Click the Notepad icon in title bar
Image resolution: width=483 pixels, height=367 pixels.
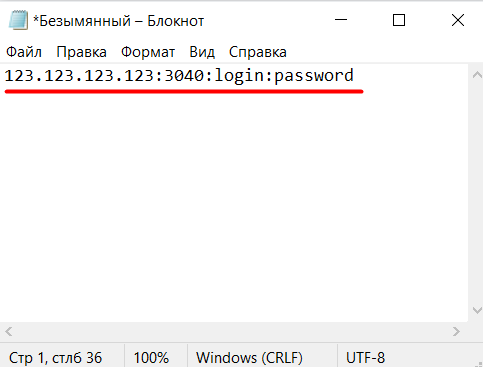(x=18, y=20)
